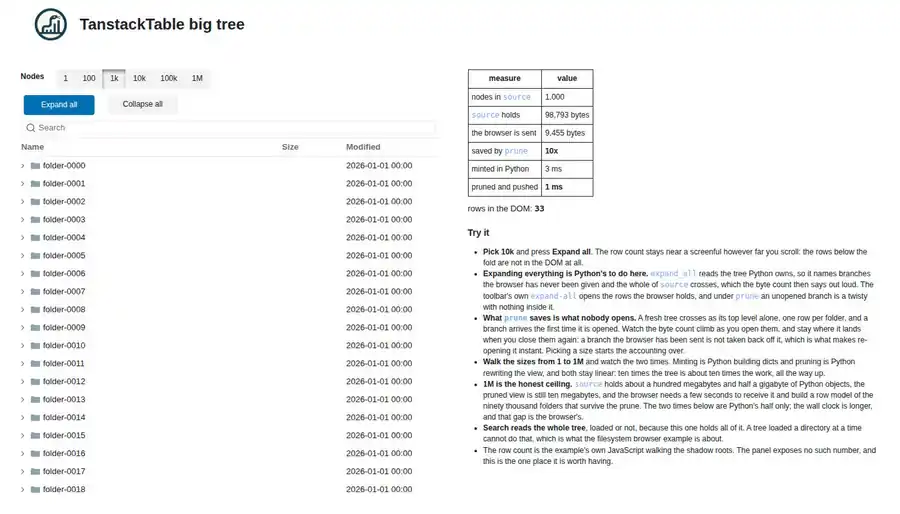900x514 pixels.
Task: Expand folder-0017 with its chevron
Action: tap(23, 472)
